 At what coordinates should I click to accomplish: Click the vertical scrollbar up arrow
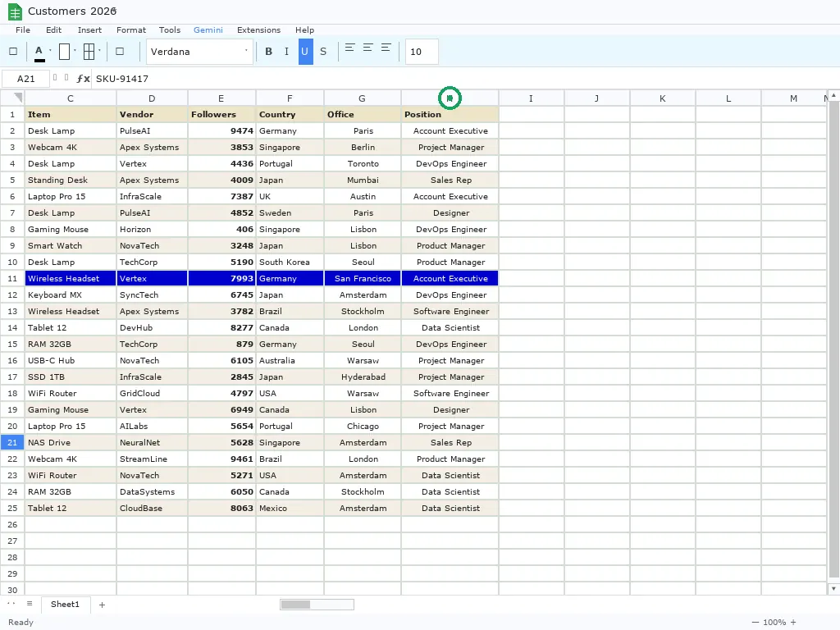tap(833, 95)
